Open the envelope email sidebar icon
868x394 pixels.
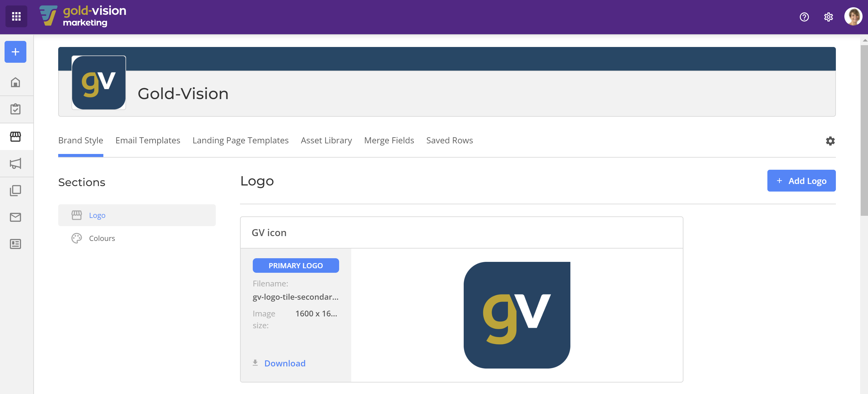click(x=15, y=217)
